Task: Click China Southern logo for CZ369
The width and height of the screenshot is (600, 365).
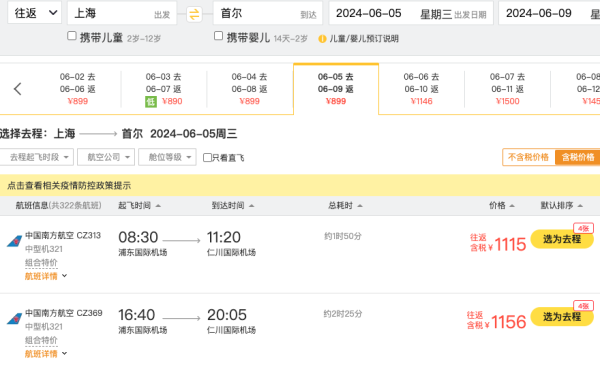Action: click(15, 319)
